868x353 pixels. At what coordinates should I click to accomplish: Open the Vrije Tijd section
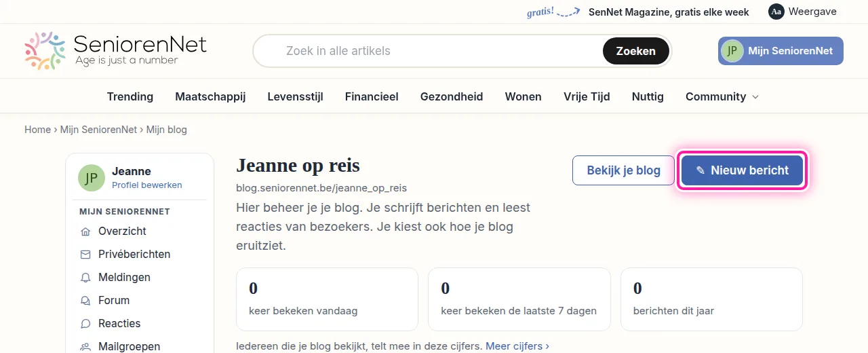587,96
